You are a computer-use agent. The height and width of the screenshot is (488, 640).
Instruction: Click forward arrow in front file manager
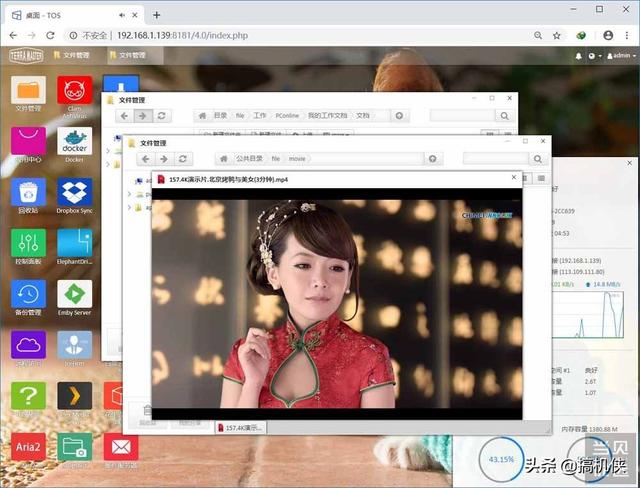click(x=164, y=159)
